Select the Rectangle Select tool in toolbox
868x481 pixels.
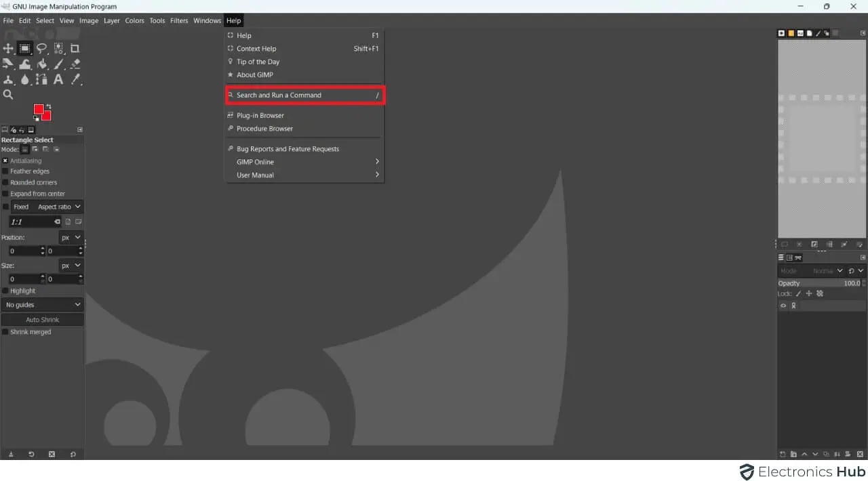(x=24, y=48)
